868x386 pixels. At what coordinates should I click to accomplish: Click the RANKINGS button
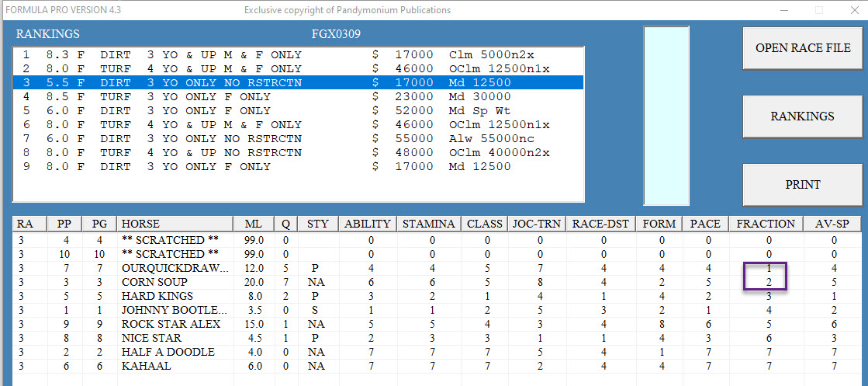(x=803, y=116)
